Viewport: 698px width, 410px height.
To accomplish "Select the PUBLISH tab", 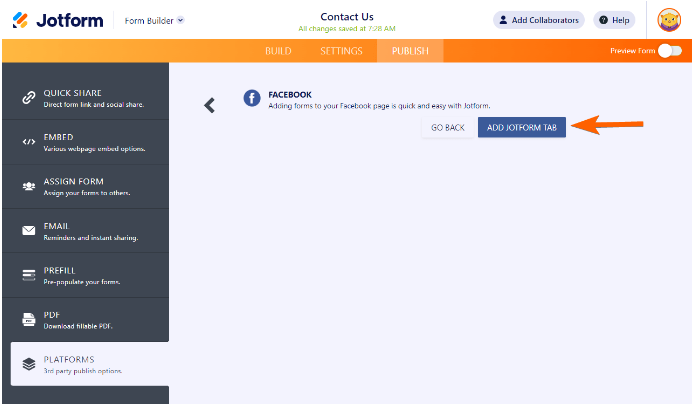I will pos(410,51).
